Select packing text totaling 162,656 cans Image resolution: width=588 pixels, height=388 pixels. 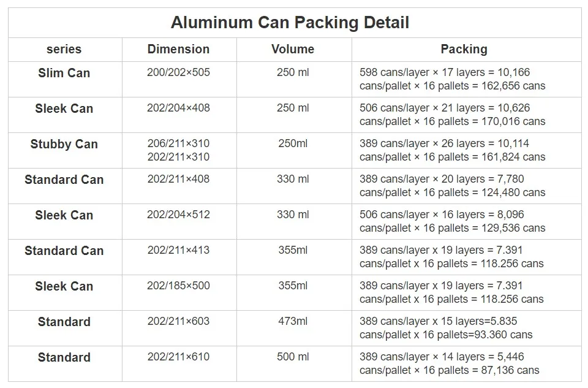coord(452,79)
